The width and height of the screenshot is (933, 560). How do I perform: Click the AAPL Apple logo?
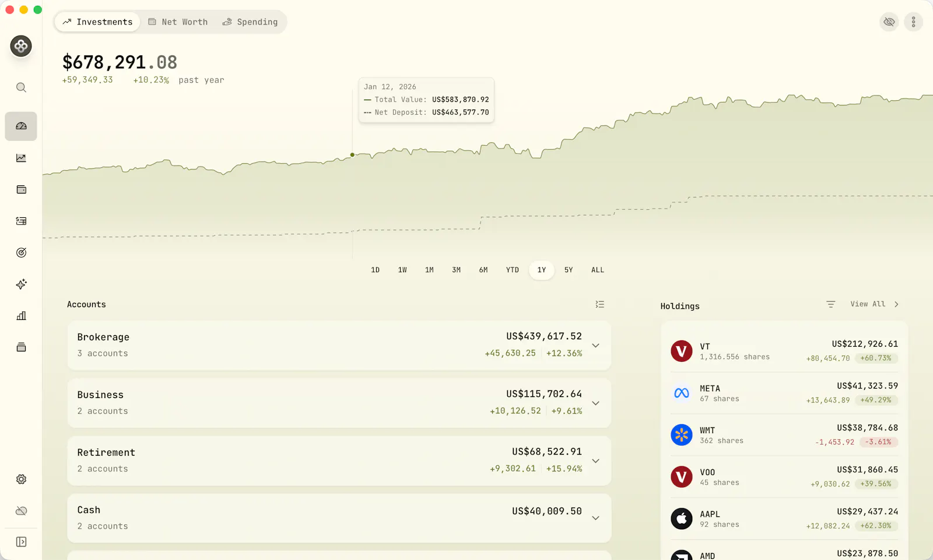click(681, 519)
